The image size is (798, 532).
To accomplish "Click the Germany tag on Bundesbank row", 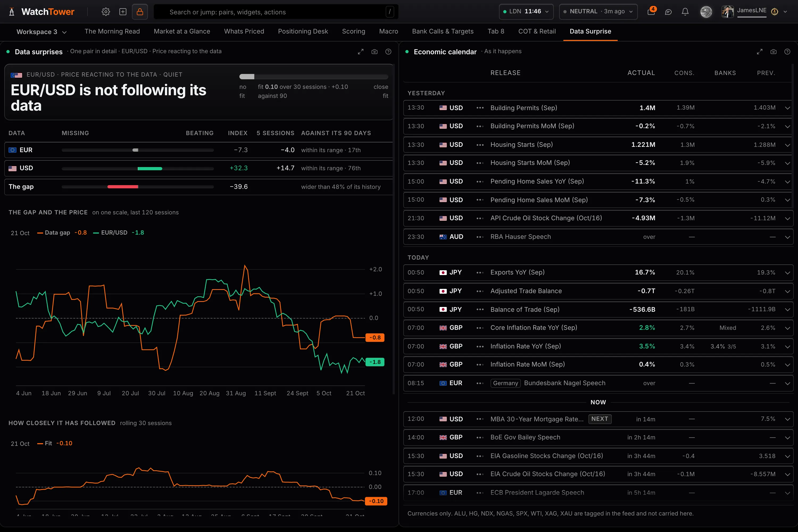I will (x=506, y=383).
